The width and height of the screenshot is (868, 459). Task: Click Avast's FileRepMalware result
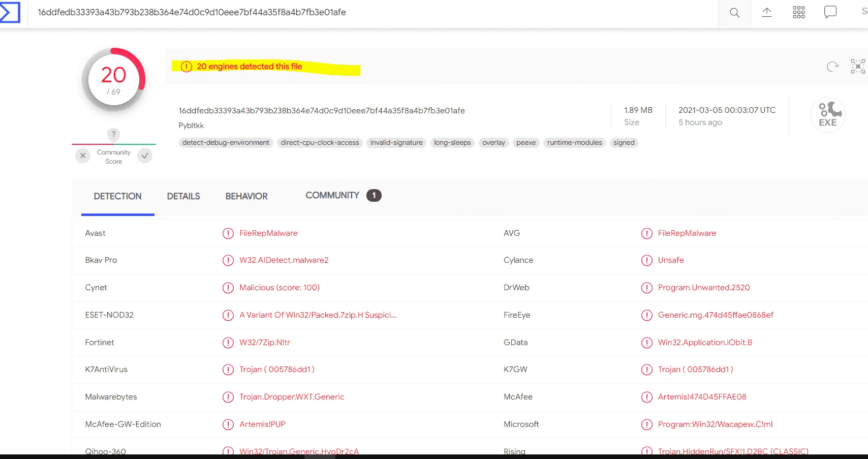click(x=268, y=233)
